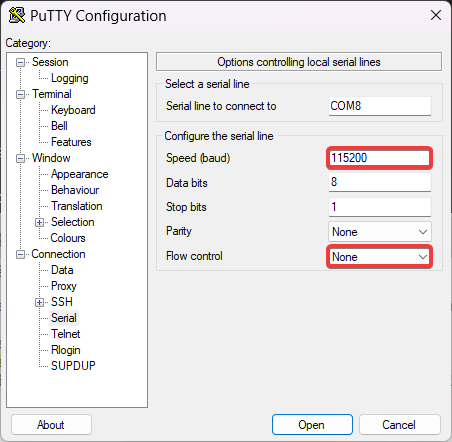Viewport: 452px width, 442px height.
Task: Open the Rlogin settings category
Action: (x=66, y=350)
